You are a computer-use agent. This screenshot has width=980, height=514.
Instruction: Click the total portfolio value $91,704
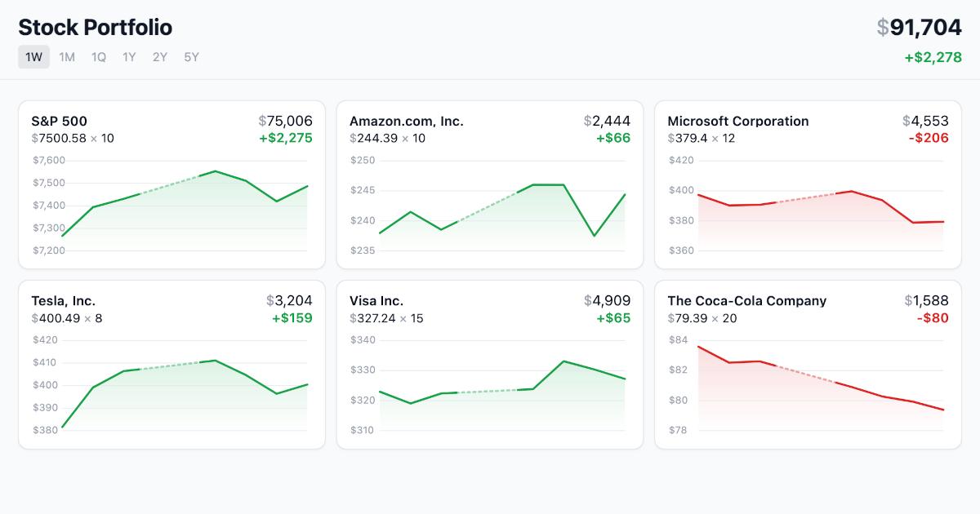tap(920, 28)
